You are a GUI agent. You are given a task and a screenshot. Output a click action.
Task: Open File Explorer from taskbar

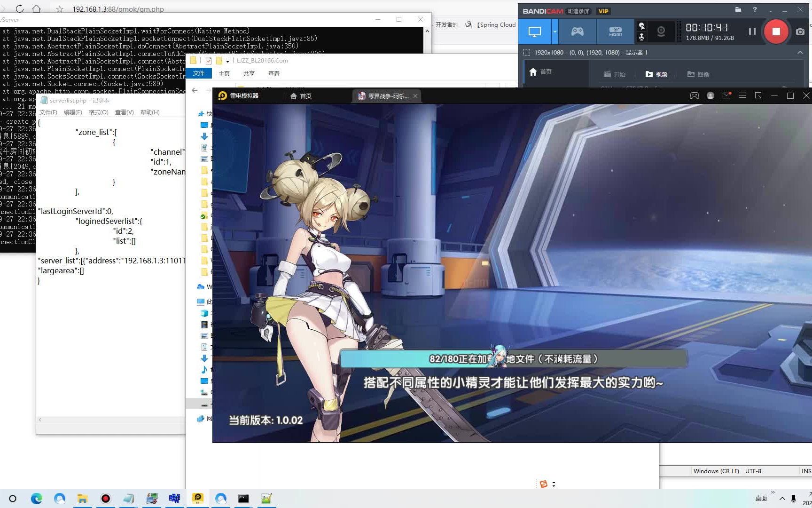(x=83, y=499)
